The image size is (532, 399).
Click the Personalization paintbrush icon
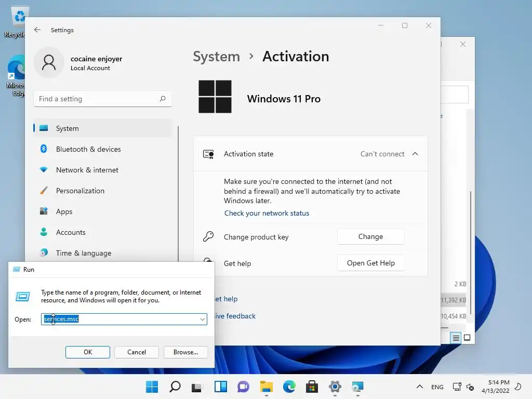[44, 190]
